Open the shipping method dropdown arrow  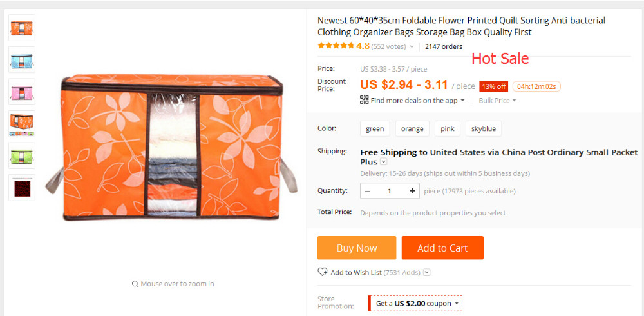pos(384,162)
